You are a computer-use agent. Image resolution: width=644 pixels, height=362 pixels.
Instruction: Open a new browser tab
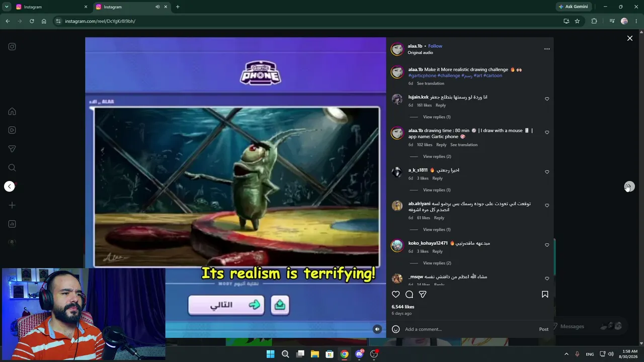click(x=178, y=7)
